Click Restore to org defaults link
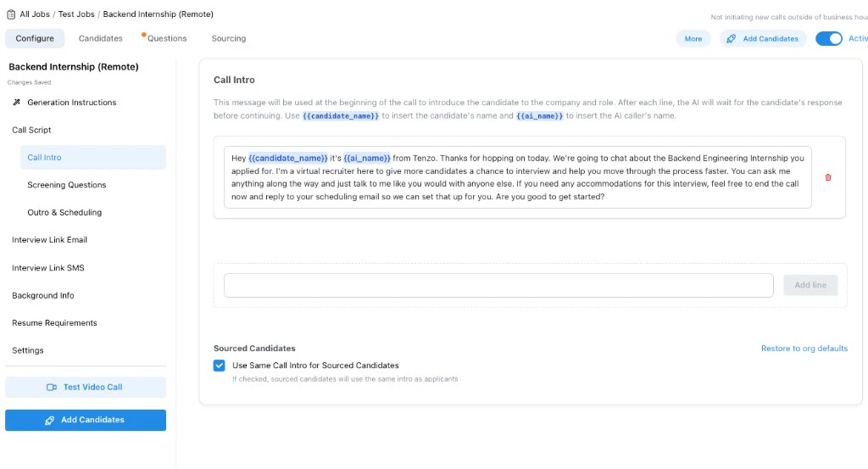The height and width of the screenshot is (469, 868). point(804,349)
